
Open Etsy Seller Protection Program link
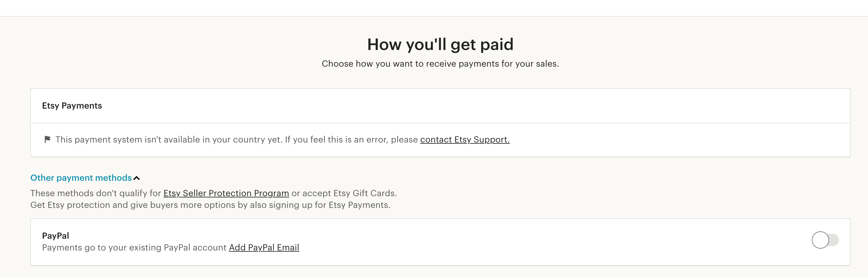(x=226, y=193)
